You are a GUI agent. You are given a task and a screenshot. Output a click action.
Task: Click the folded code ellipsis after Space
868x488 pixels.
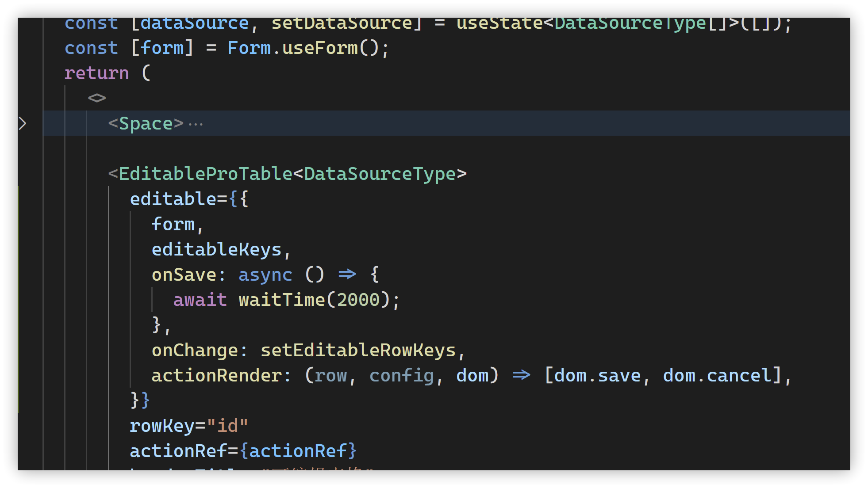point(196,124)
